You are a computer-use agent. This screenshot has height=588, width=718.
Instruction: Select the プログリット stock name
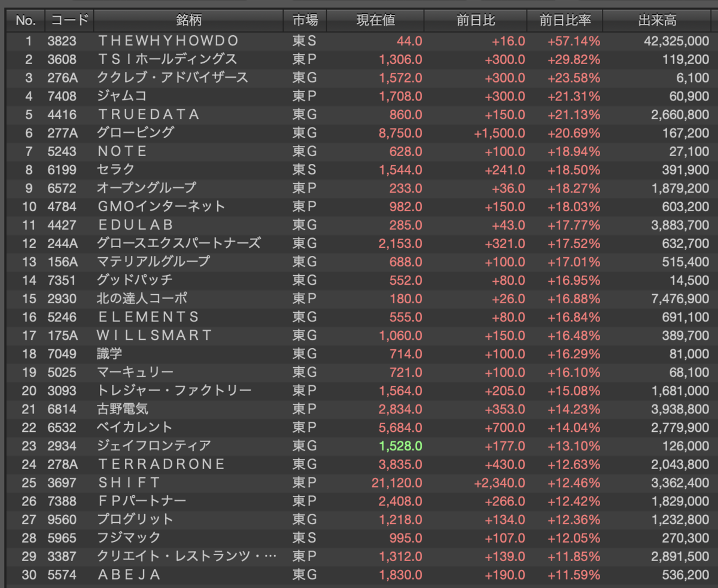pos(135,519)
